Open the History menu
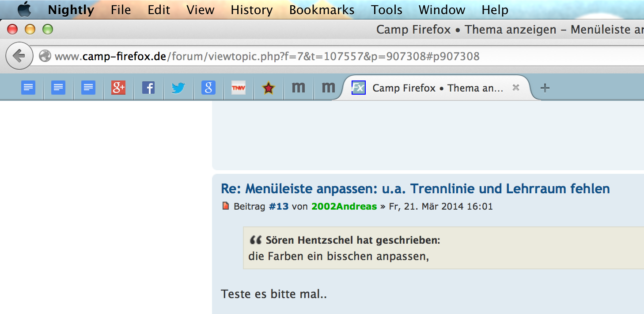 click(x=252, y=10)
